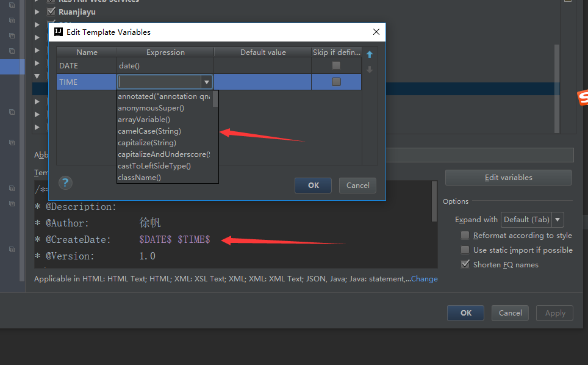Screen dimensions: 588x365
Task: Click the template list vertical scrollbar
Action: 557,89
